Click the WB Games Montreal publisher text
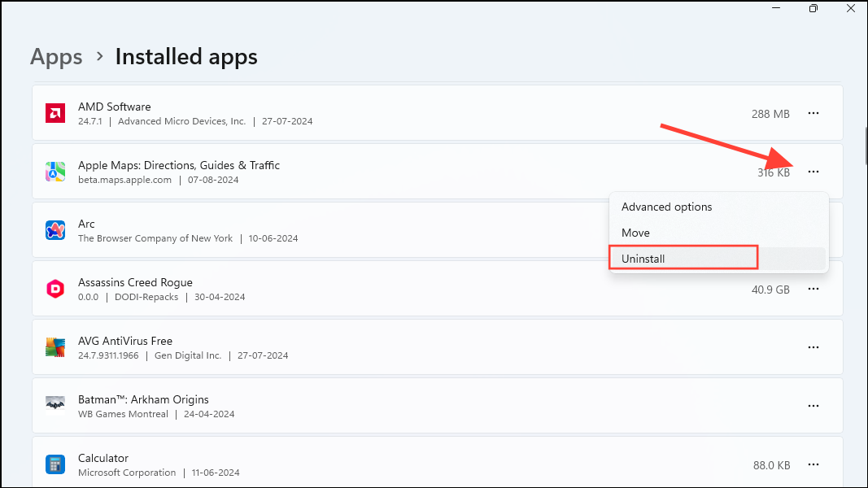Viewport: 868px width, 488px height. click(123, 415)
